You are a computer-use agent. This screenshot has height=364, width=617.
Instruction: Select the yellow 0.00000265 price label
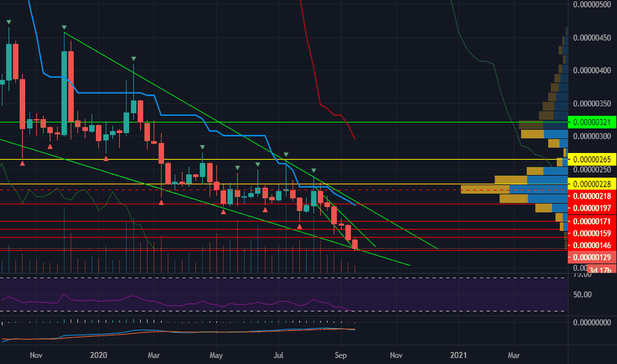click(x=593, y=159)
